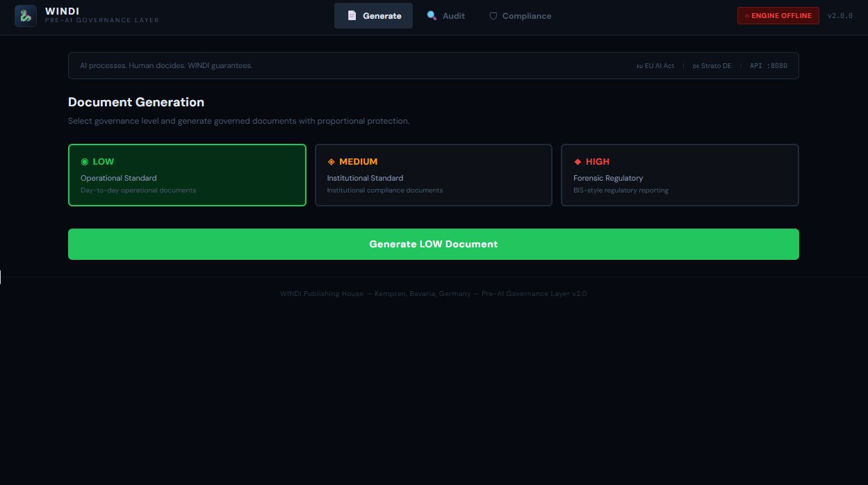Image resolution: width=868 pixels, height=485 pixels.
Task: Select the Generate navigation tab
Action: tap(373, 15)
